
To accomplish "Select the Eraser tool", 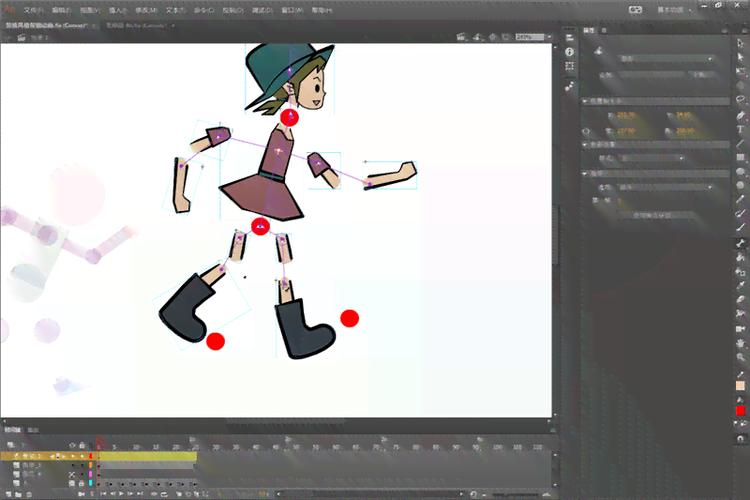I will [740, 300].
